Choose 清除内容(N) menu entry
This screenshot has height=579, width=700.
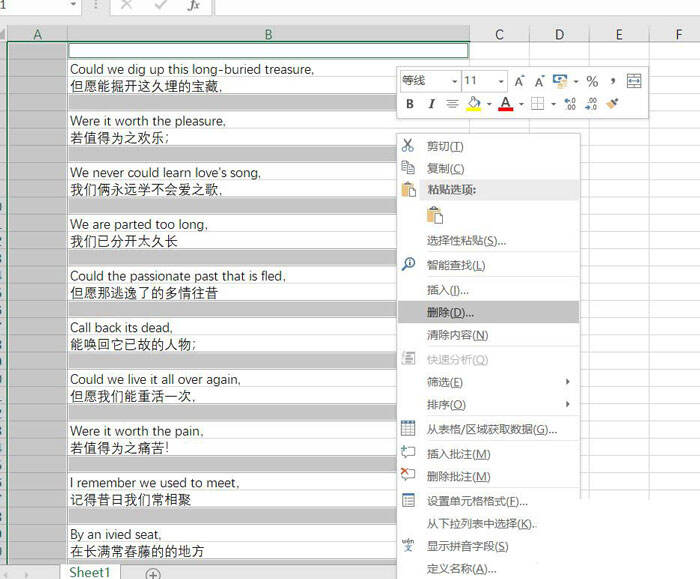pos(488,335)
